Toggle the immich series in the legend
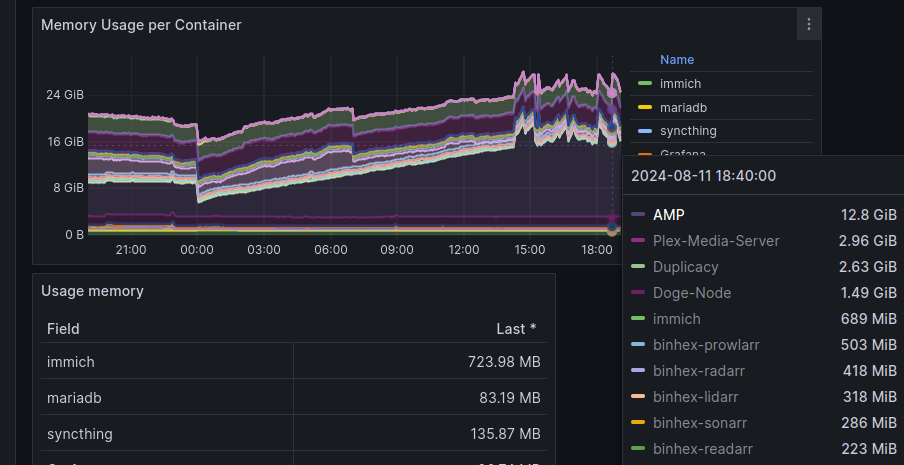The height and width of the screenshot is (465, 904). 680,84
